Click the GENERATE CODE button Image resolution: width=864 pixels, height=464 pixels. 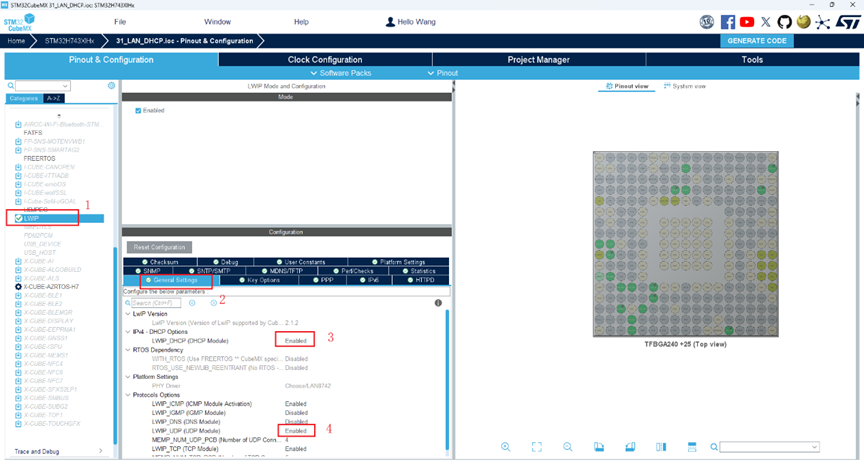[x=757, y=41]
